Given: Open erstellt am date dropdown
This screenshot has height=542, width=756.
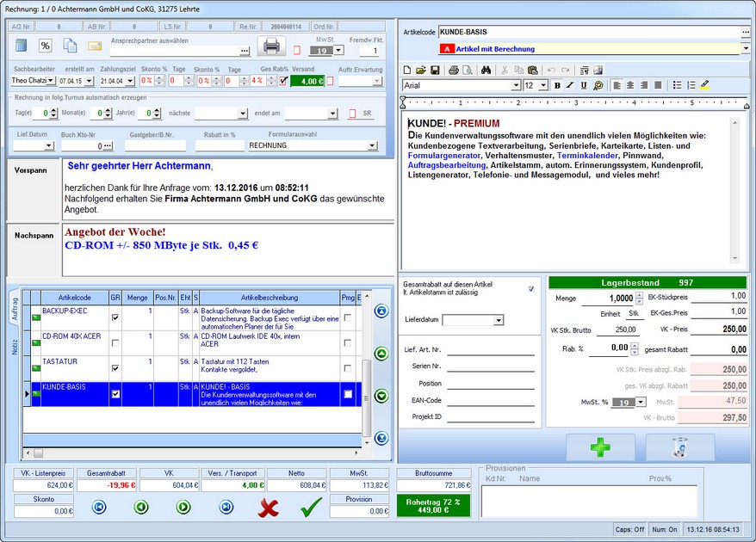Looking at the screenshot, I should point(90,81).
